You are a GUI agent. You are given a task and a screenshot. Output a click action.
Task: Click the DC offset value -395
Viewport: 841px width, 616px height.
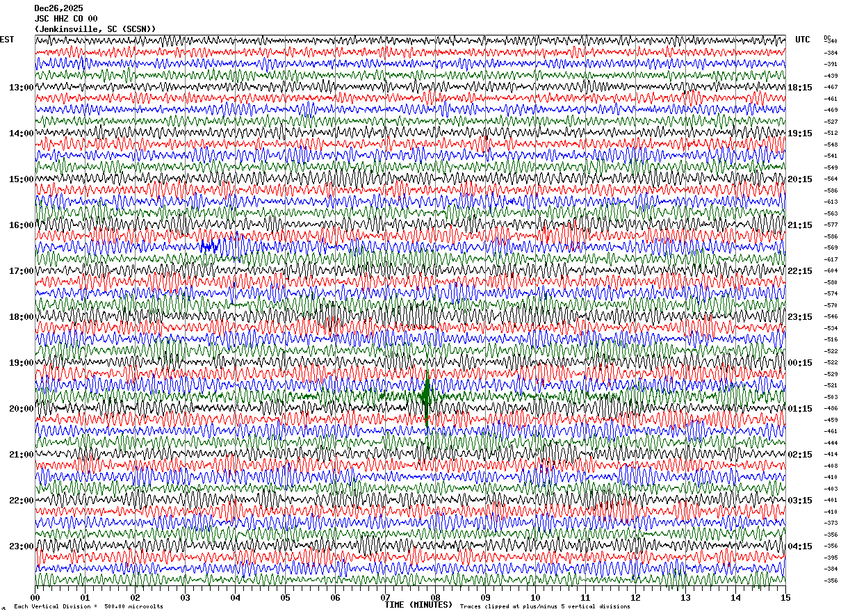tap(831, 558)
